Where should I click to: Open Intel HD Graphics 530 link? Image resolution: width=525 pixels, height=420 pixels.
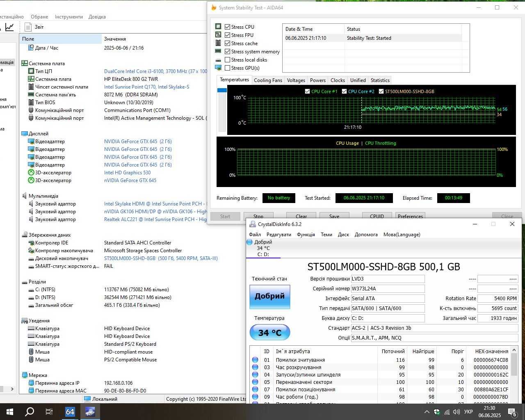tap(128, 173)
